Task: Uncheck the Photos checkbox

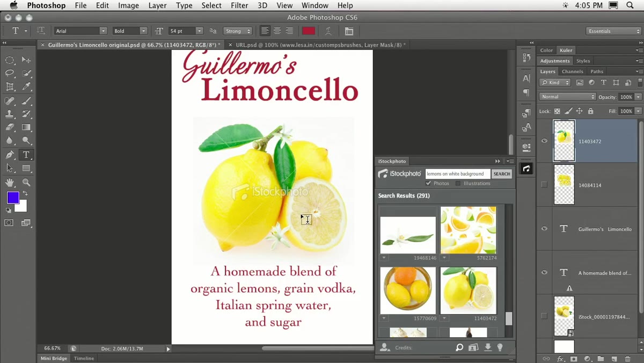Action: click(x=428, y=183)
